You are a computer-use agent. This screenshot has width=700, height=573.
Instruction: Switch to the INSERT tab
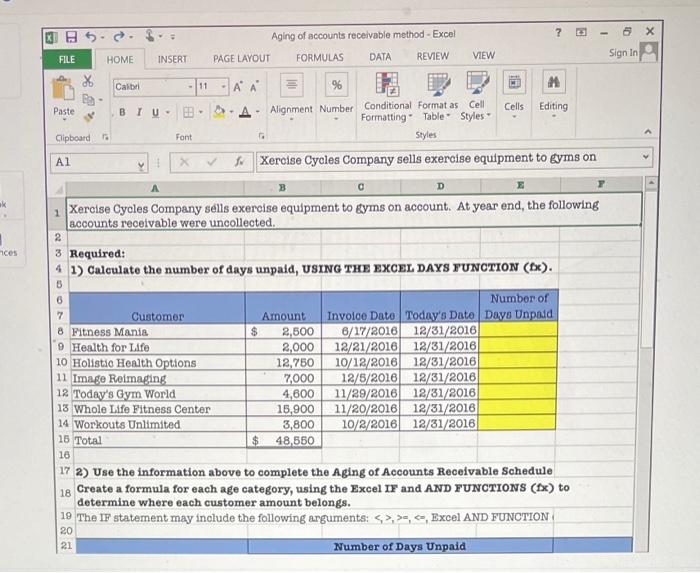172,59
